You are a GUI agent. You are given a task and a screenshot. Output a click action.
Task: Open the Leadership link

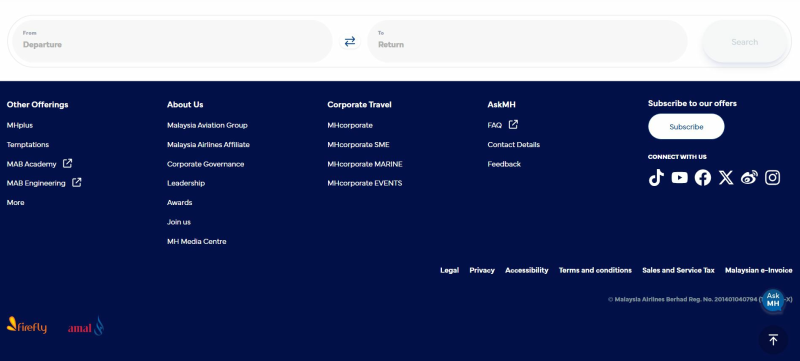186,183
